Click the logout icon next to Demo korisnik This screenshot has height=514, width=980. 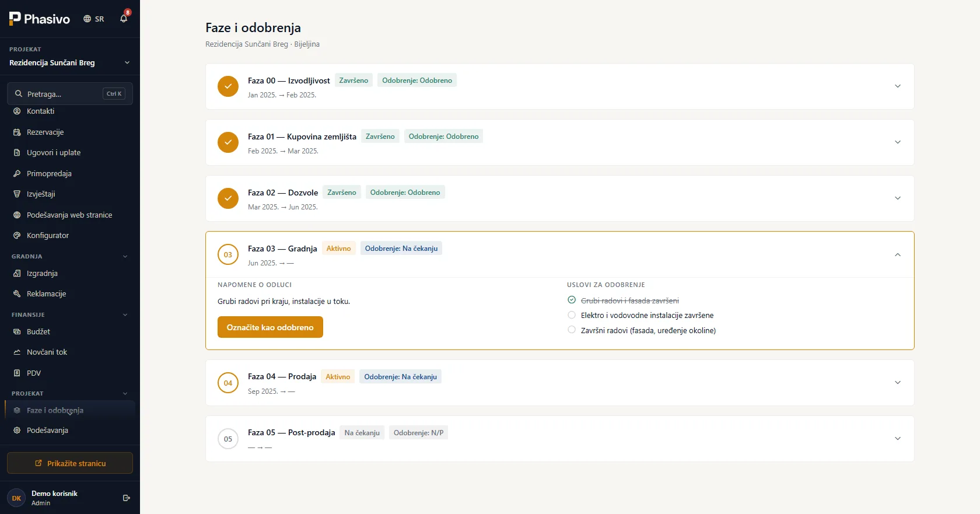127,498
